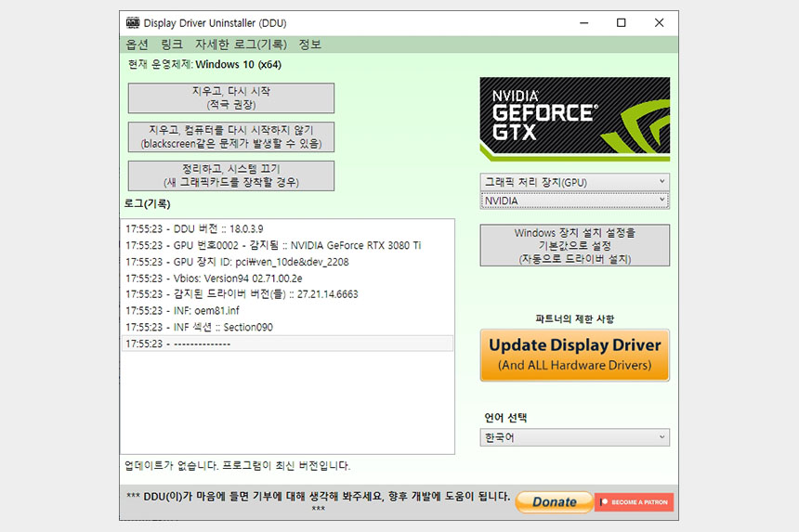Select the INF 섹션 :: Section090 log row

[x=287, y=327]
